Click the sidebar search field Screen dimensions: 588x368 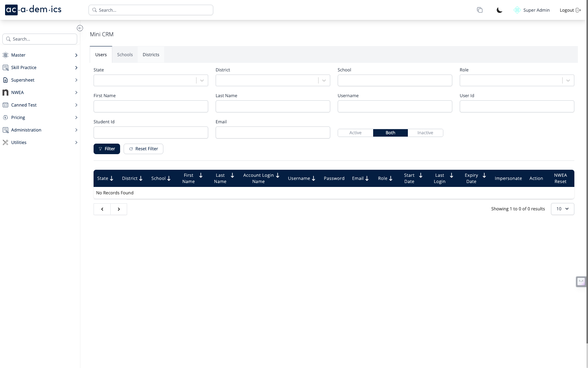pos(40,39)
